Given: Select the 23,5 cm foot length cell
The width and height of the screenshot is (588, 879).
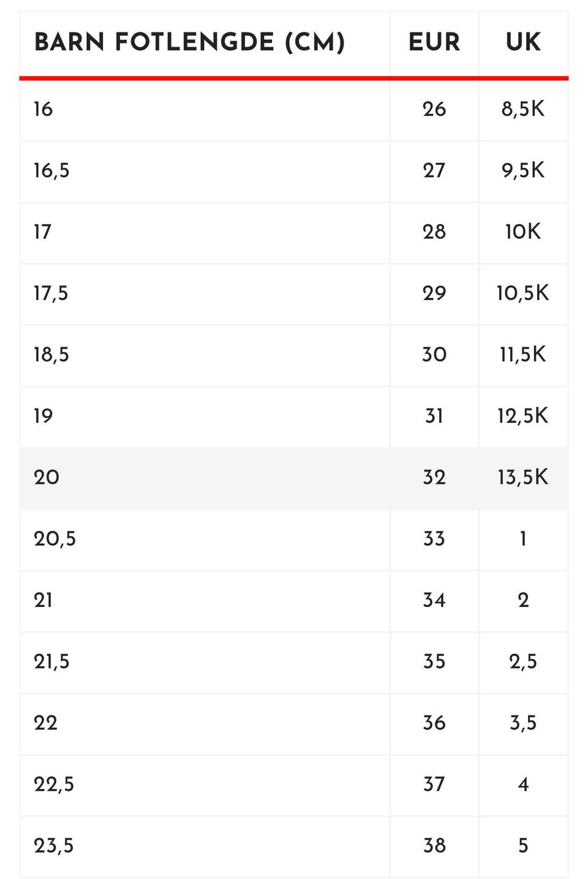Looking at the screenshot, I should click(x=205, y=847).
